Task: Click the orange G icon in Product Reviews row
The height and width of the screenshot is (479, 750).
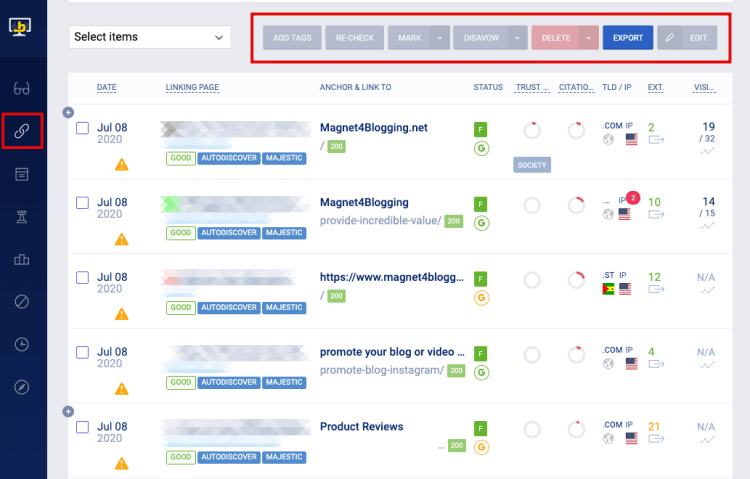Action: coord(481,447)
